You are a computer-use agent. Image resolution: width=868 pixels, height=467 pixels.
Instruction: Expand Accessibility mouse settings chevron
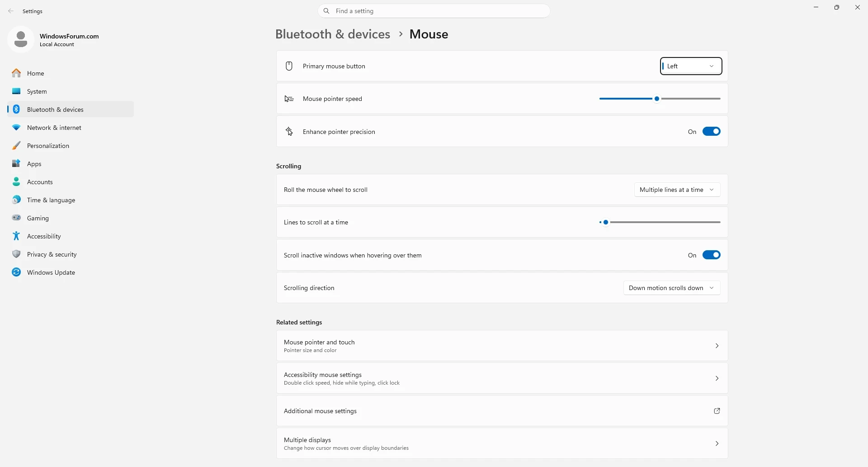pos(717,378)
